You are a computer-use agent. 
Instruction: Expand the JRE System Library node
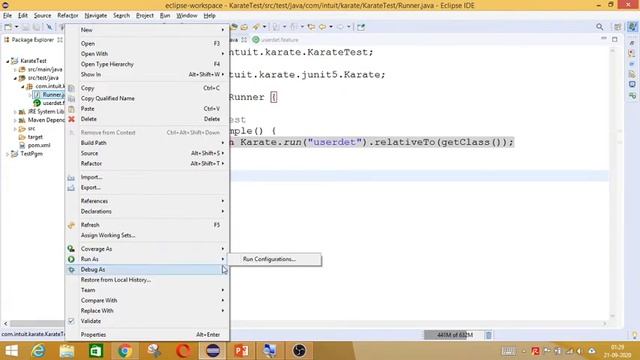pos(15,111)
